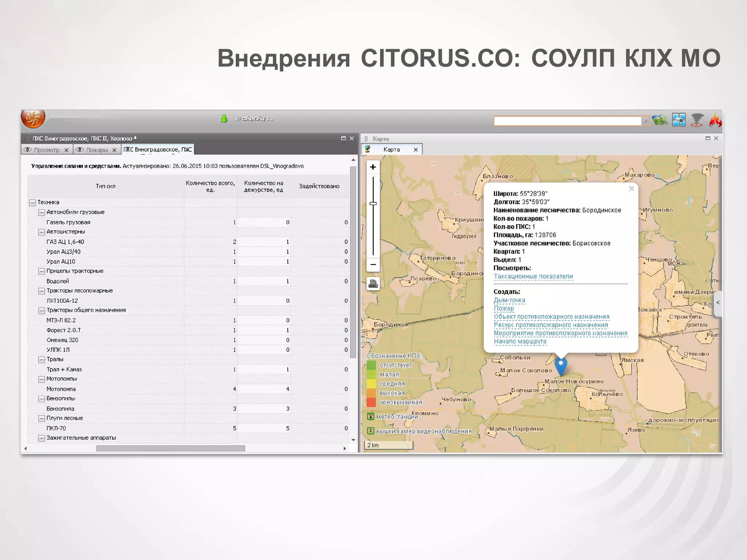
Task: Select the Виноградовское, ПХС tab
Action: [x=157, y=149]
